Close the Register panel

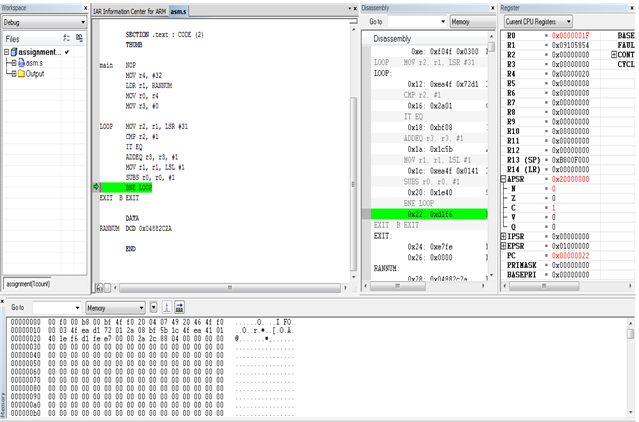632,8
